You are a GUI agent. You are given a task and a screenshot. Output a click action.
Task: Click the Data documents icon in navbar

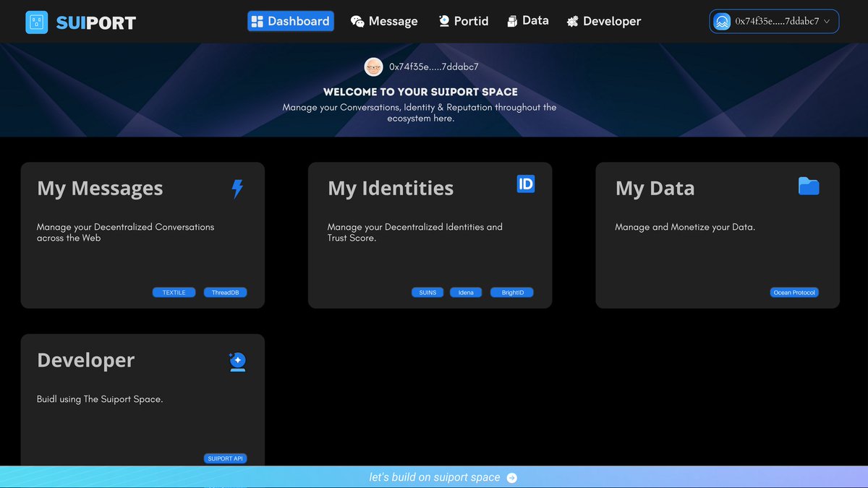[x=512, y=22]
